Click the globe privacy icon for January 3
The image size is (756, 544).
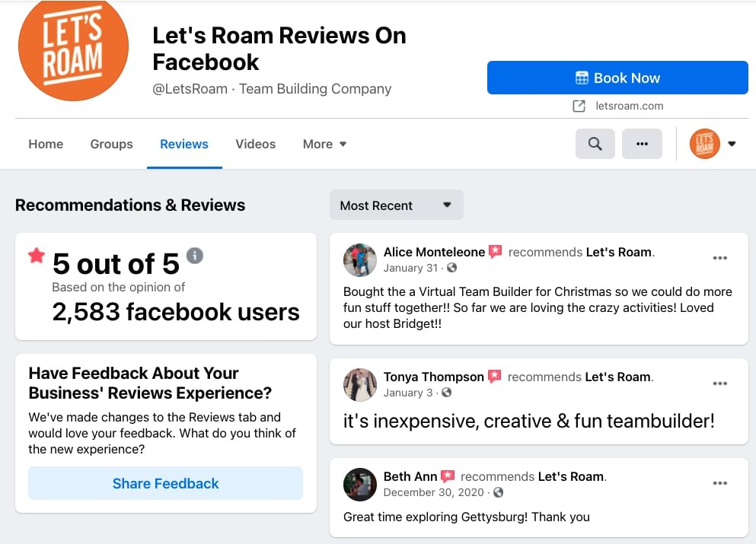click(447, 393)
